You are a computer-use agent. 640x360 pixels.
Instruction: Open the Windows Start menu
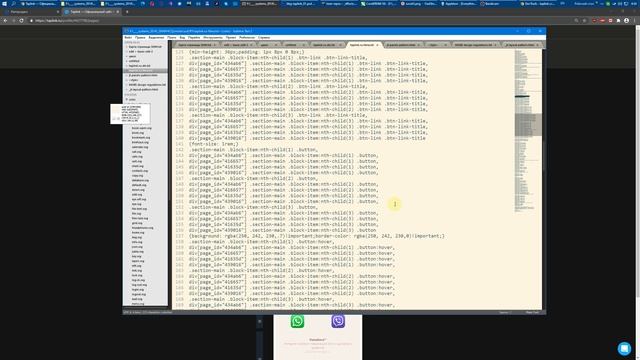[4, 4]
